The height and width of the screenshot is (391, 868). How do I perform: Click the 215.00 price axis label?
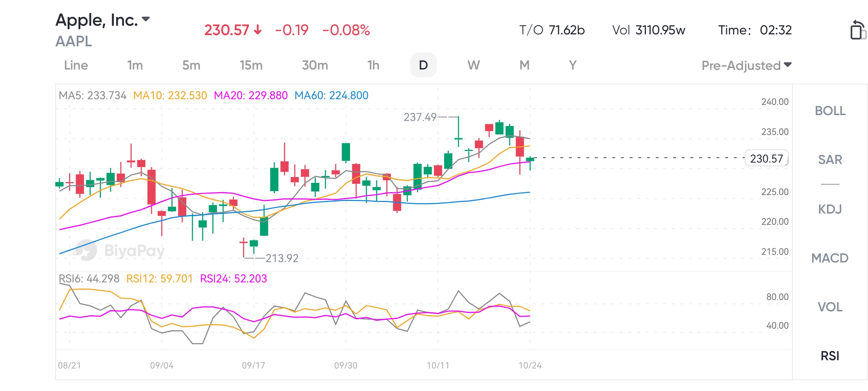pos(775,252)
